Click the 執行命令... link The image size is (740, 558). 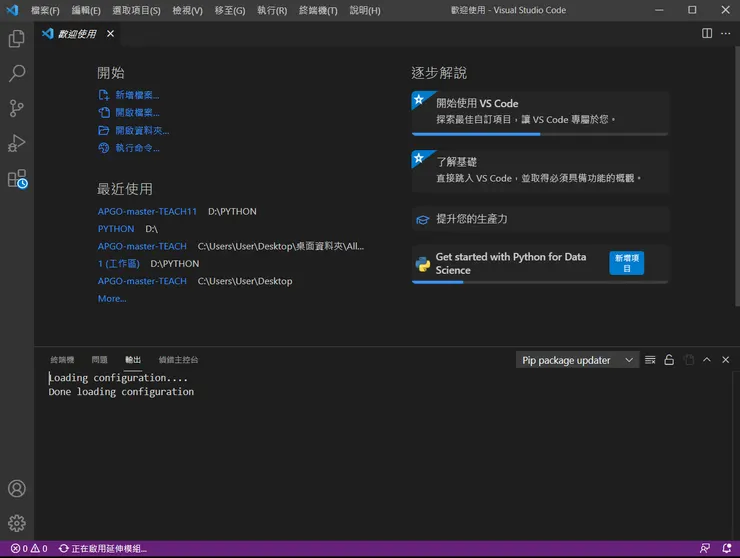(129, 148)
